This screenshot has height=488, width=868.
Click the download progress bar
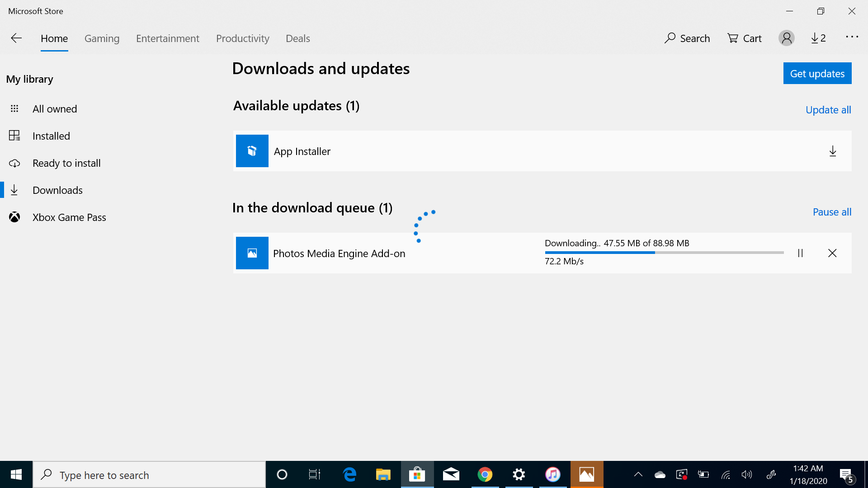pos(664,253)
